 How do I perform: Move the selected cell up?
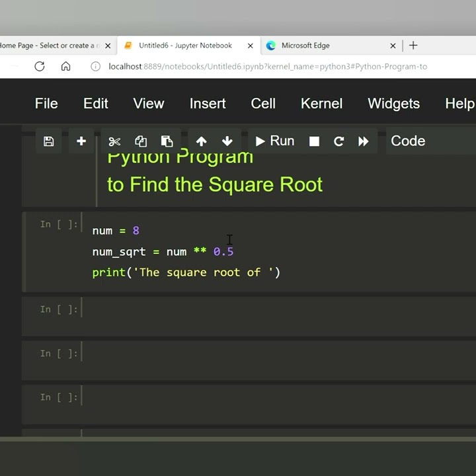tap(201, 141)
